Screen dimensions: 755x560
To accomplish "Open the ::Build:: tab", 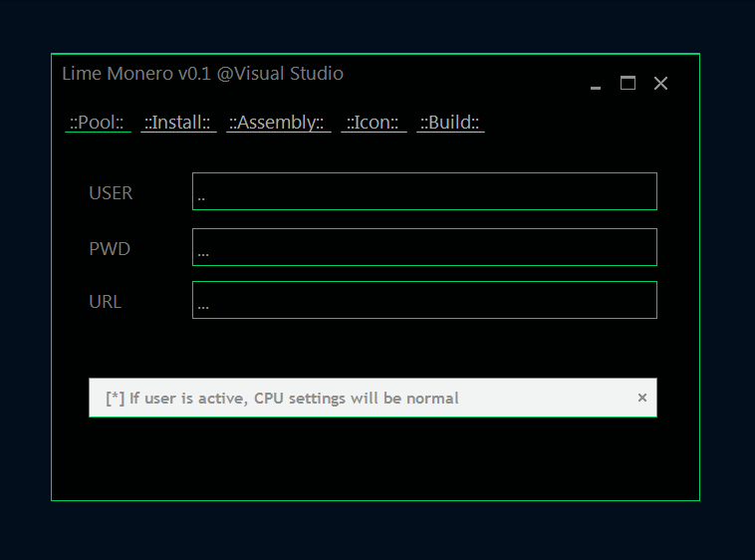I will tap(450, 123).
